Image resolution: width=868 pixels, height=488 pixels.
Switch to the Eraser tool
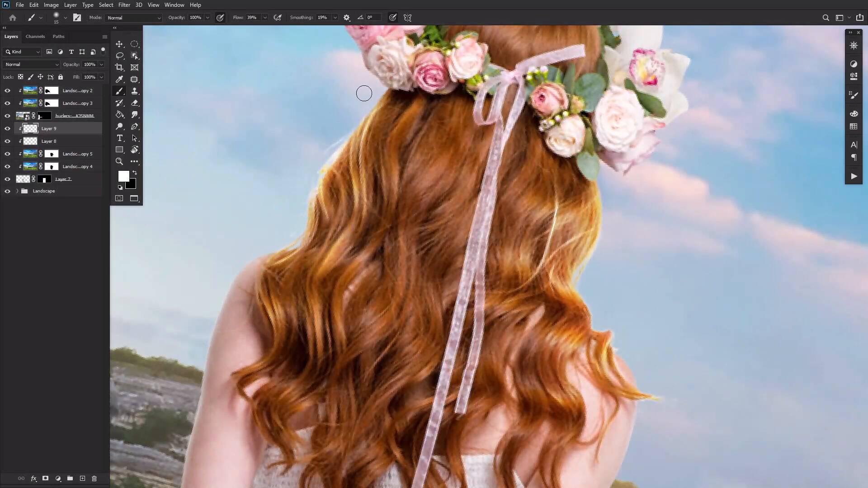tap(135, 103)
